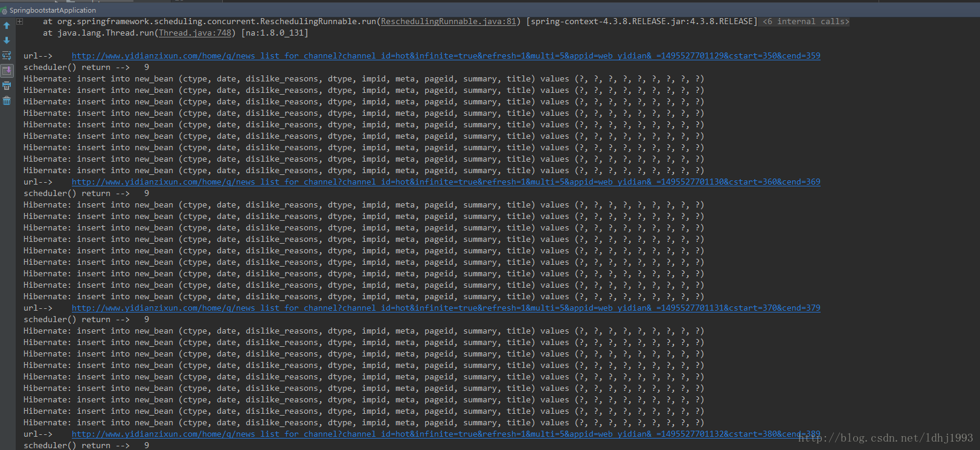Click the 'url-->' label before the cstart=370 link
This screenshot has width=980, height=450.
38,308
